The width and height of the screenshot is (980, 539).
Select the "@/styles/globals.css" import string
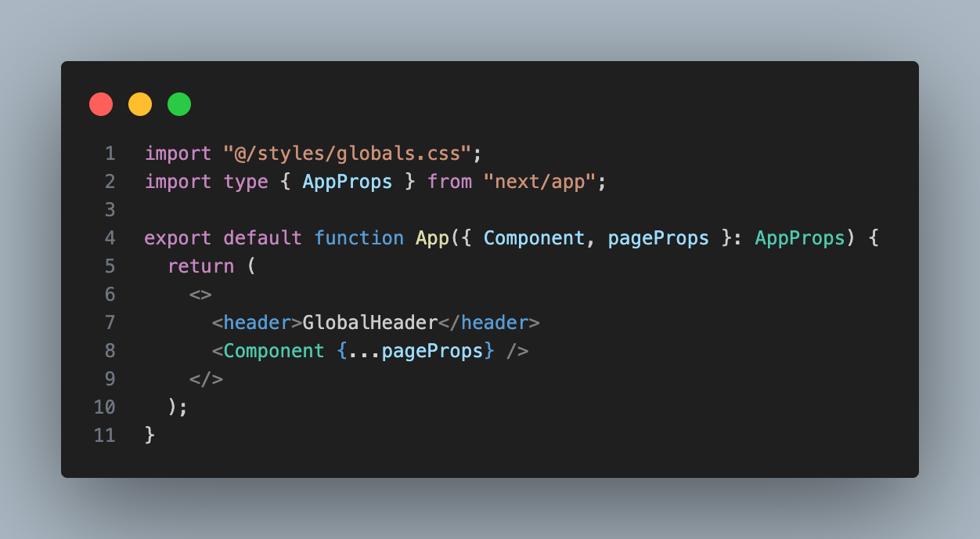347,153
